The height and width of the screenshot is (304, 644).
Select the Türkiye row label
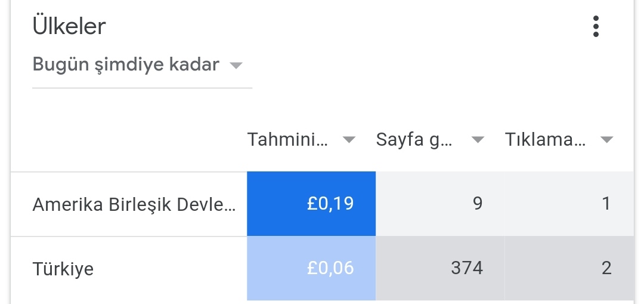[63, 269]
